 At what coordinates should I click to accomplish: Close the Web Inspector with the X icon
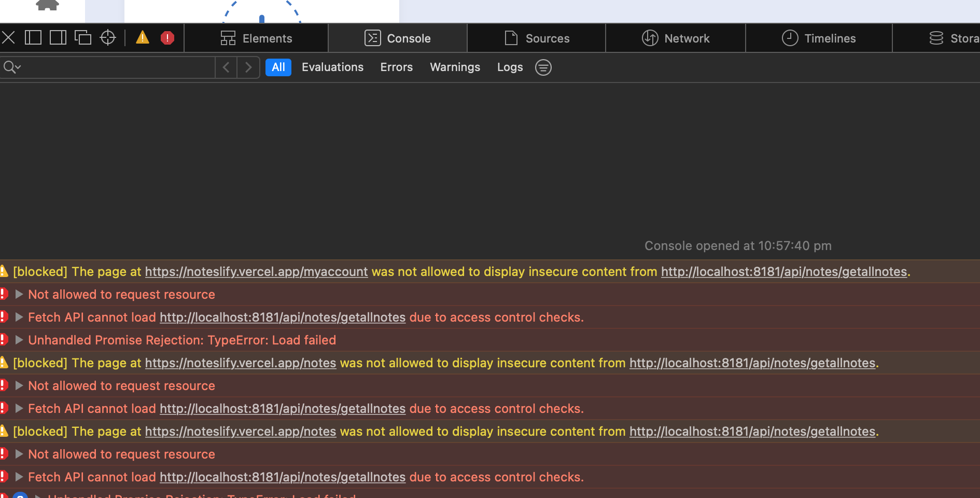(8, 37)
